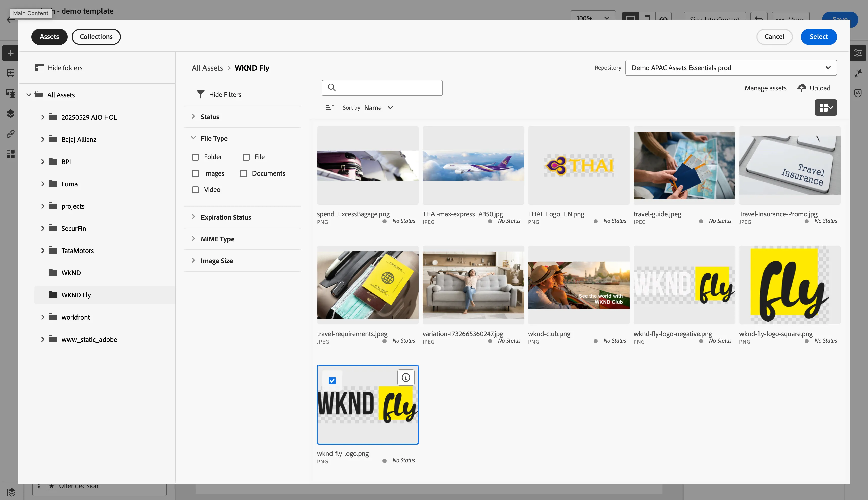Check the Video file type filter

195,190
